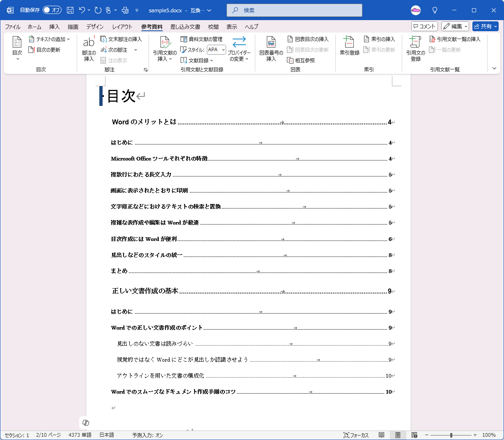This screenshot has height=440, width=504.
Task: Select Print Layout view icon
Action: pyautogui.click(x=398, y=435)
